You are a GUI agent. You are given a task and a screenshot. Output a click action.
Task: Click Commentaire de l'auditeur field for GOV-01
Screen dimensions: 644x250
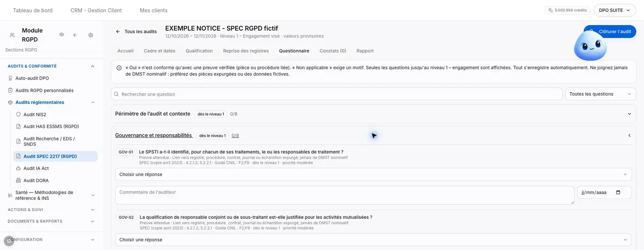click(x=345, y=195)
